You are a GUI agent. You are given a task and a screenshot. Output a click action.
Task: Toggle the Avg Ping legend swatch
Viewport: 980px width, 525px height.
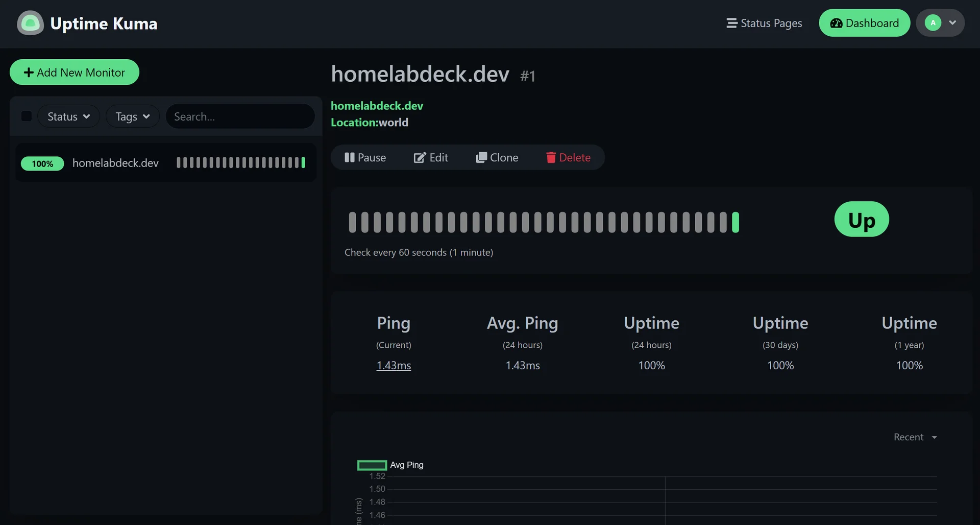pos(372,465)
